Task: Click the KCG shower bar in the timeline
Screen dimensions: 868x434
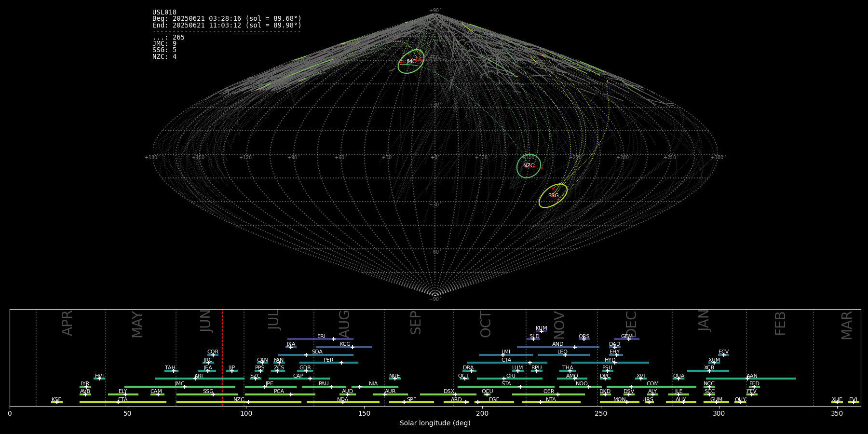Action: 344,347
